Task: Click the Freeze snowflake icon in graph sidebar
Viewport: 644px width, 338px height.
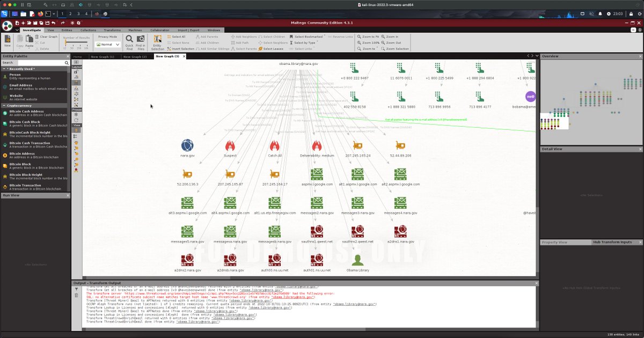Action: tap(76, 114)
